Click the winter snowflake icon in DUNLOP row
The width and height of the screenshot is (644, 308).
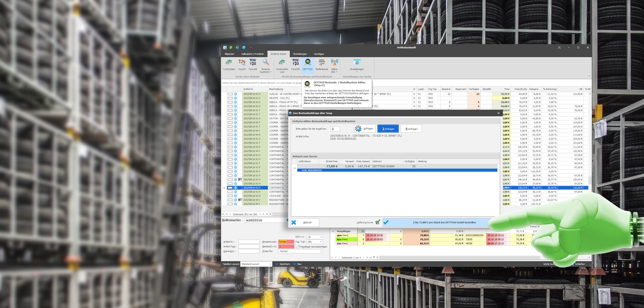pos(235,94)
